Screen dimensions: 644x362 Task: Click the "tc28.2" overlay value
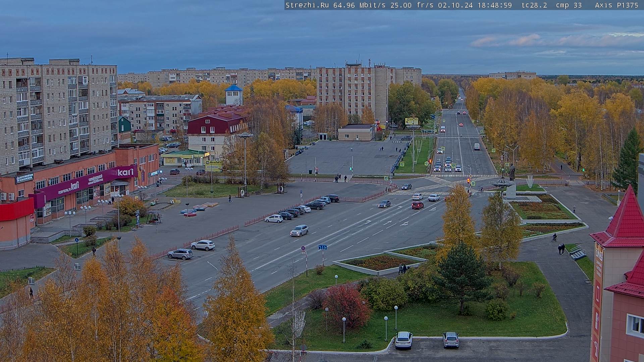point(534,5)
